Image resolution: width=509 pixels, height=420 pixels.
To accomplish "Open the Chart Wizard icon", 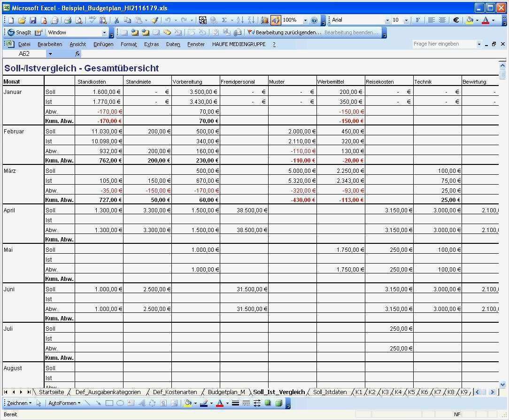I will click(x=264, y=20).
